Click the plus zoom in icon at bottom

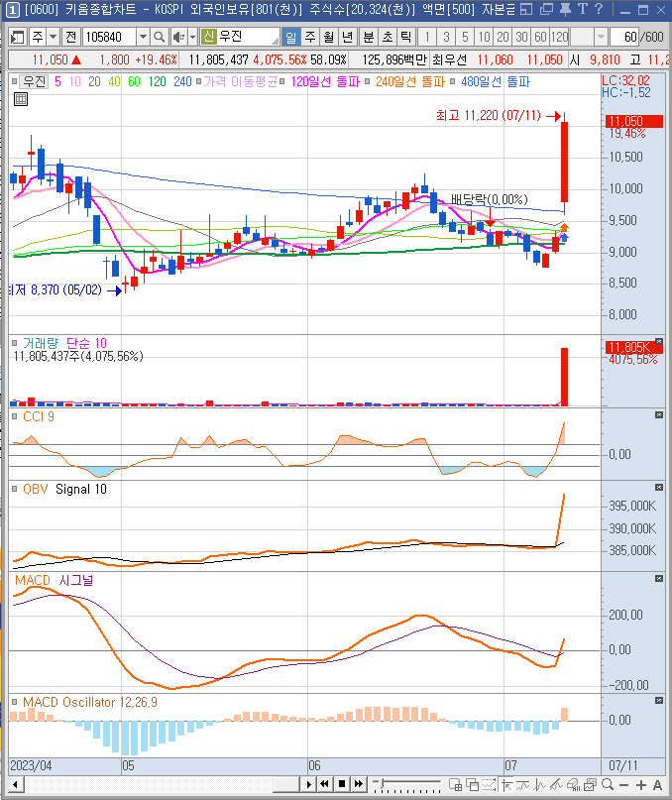641,785
